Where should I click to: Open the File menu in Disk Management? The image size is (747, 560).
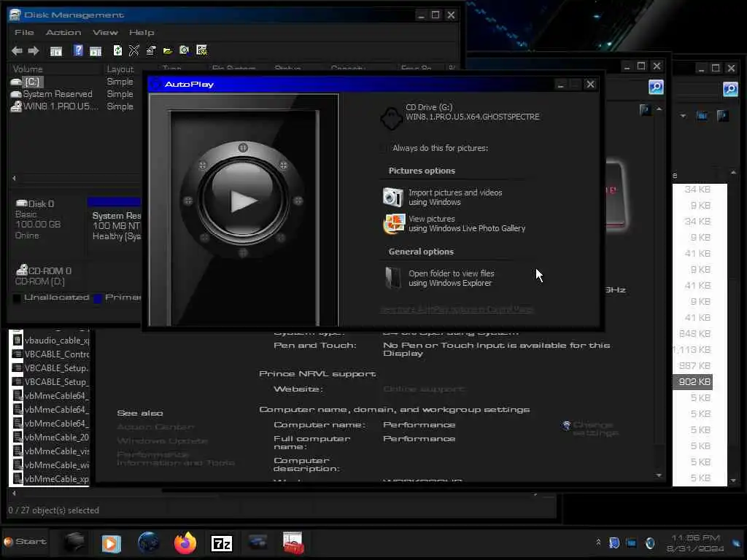[24, 32]
